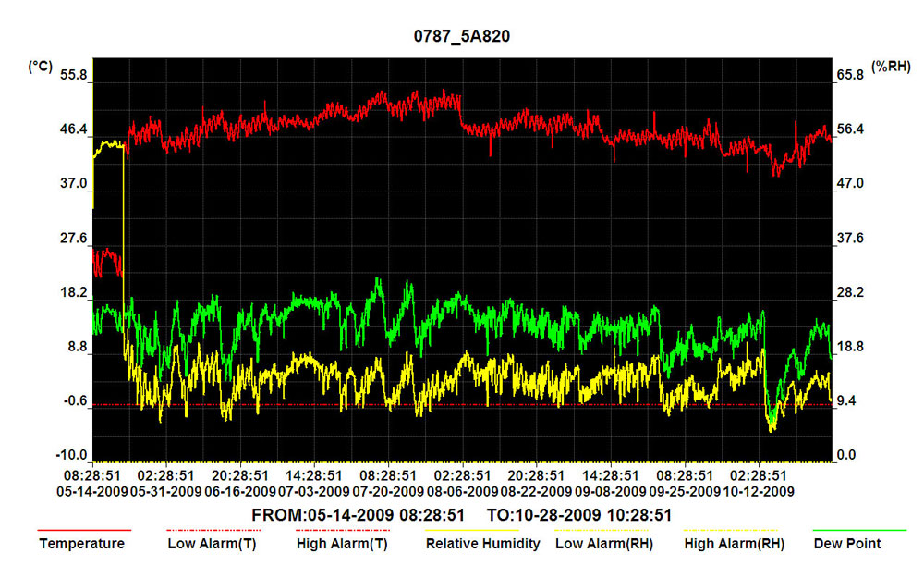Click the 18.8 humidity axis value

pos(850,347)
